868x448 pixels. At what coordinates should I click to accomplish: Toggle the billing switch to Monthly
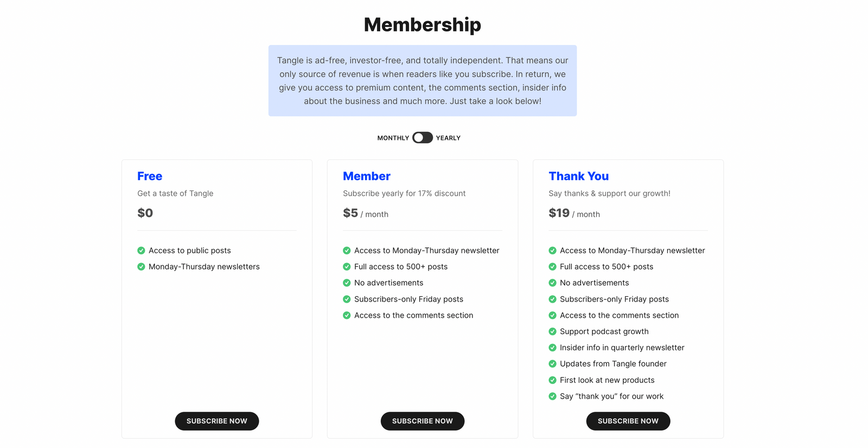tap(422, 137)
